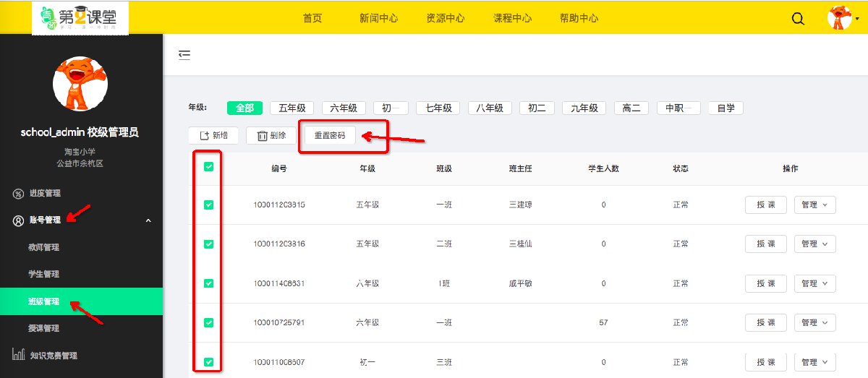The image size is (868, 378).
Task: Click 授课 button for 五年级 二班 row
Action: (x=765, y=244)
